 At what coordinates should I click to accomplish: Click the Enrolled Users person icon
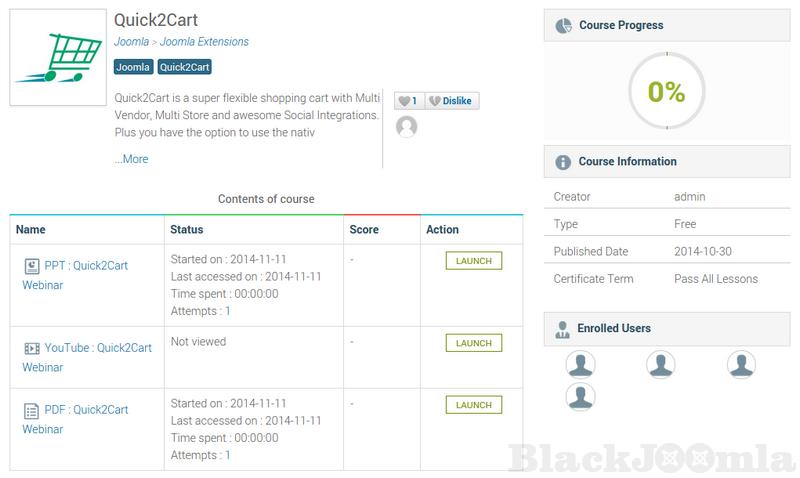[563, 329]
